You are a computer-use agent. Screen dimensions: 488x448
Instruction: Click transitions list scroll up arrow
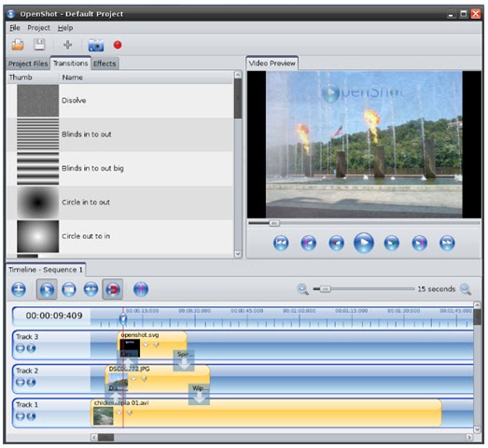(238, 75)
